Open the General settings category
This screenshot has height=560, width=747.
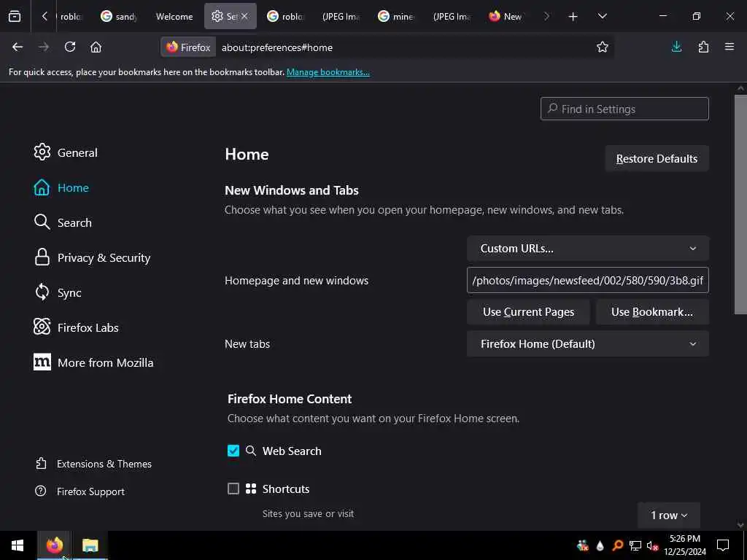point(66,152)
